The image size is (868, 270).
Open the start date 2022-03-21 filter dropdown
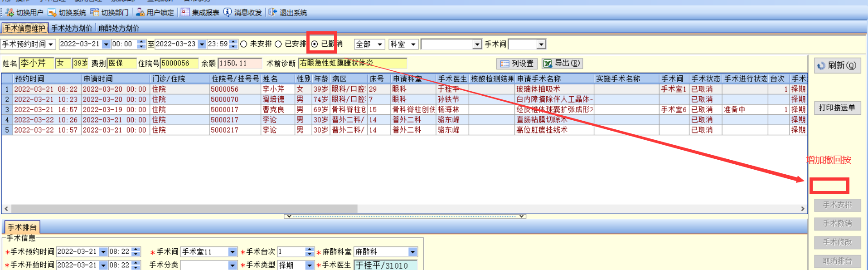coord(106,44)
